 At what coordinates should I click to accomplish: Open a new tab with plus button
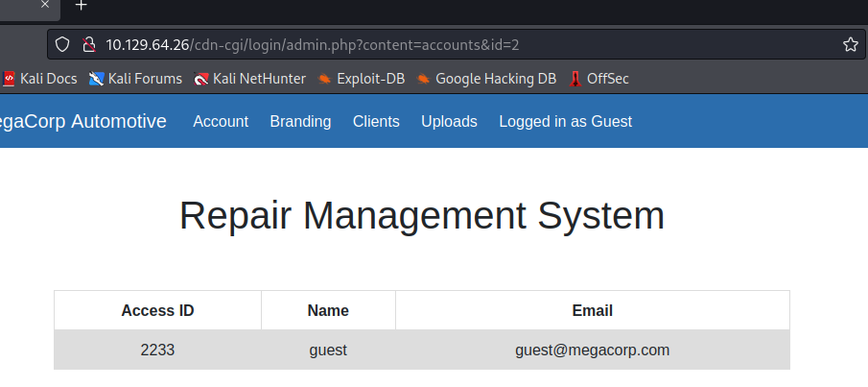(x=81, y=5)
